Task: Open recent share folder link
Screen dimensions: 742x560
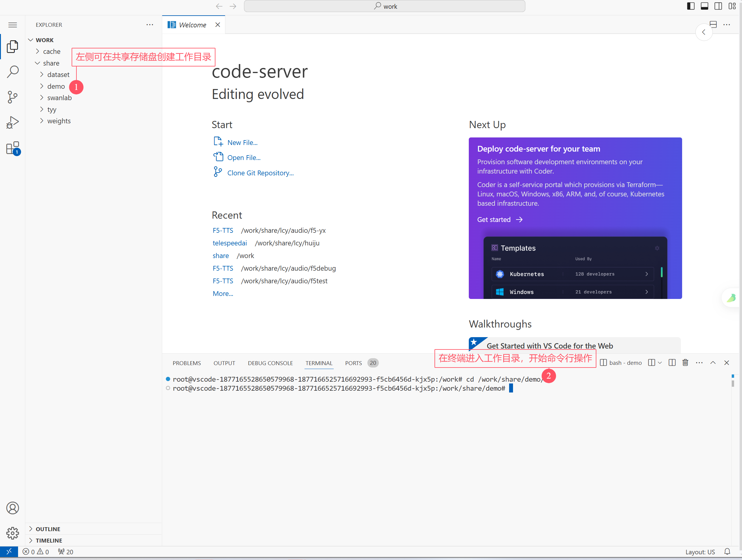Action: (x=221, y=256)
